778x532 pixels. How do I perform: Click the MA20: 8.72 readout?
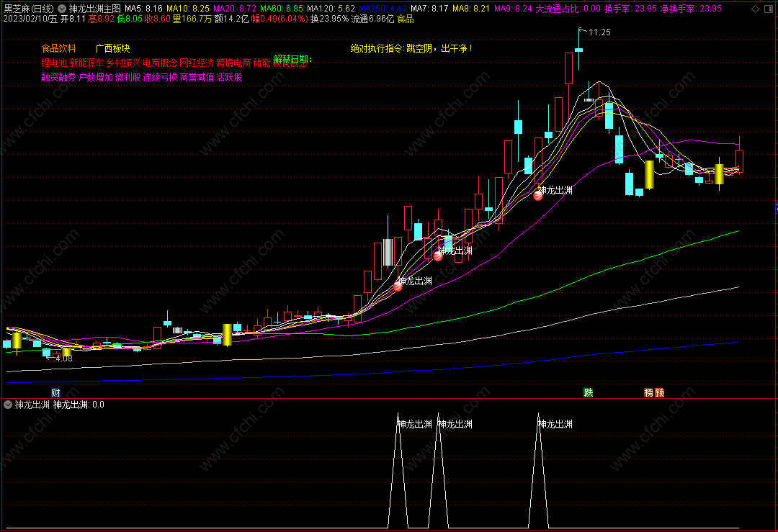point(235,9)
